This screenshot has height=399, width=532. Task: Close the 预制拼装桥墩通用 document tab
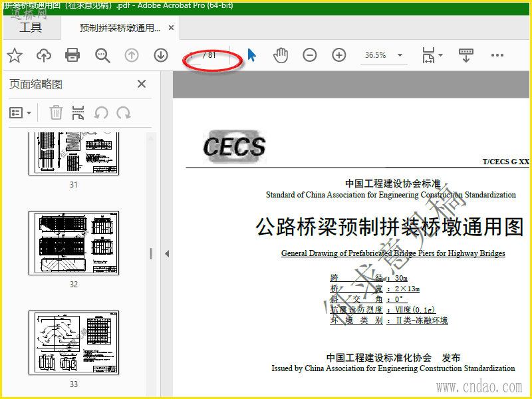coord(172,28)
